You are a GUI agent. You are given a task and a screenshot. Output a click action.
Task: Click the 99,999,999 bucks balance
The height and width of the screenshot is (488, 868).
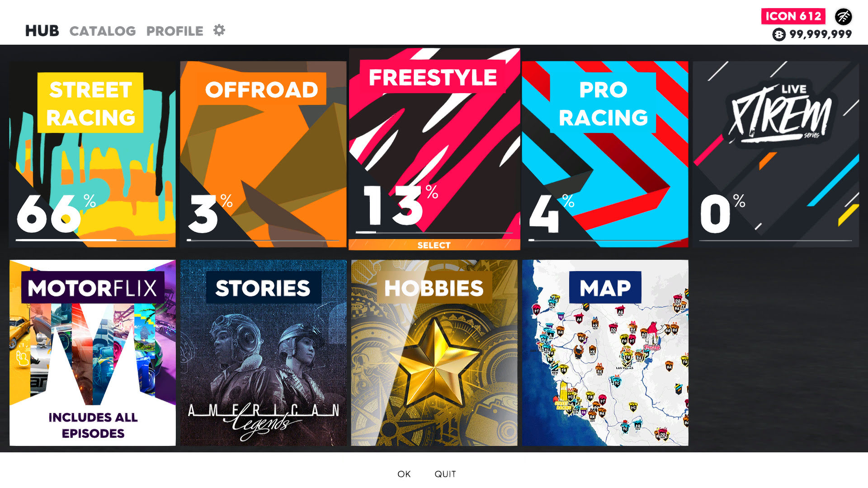(x=821, y=34)
